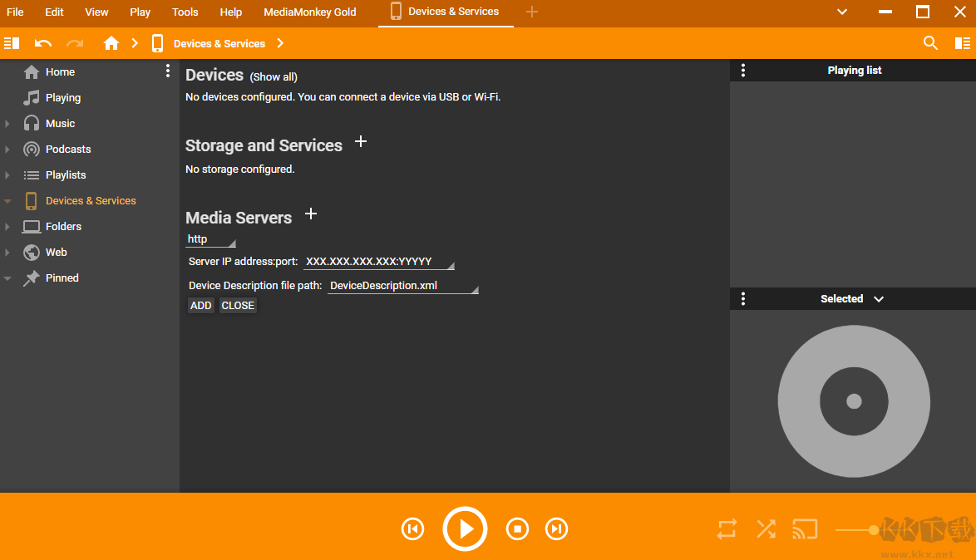Click the ADD button
This screenshot has width=976, height=560.
point(200,306)
